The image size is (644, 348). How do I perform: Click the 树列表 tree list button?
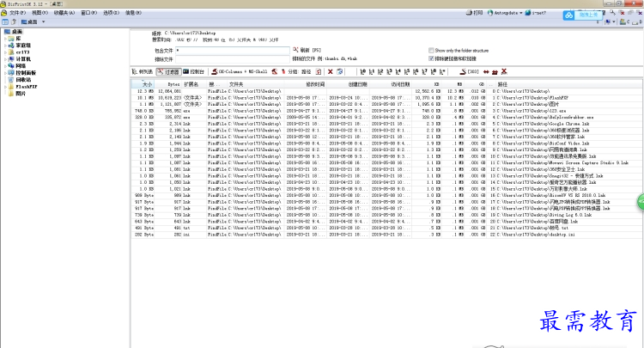tap(142, 72)
